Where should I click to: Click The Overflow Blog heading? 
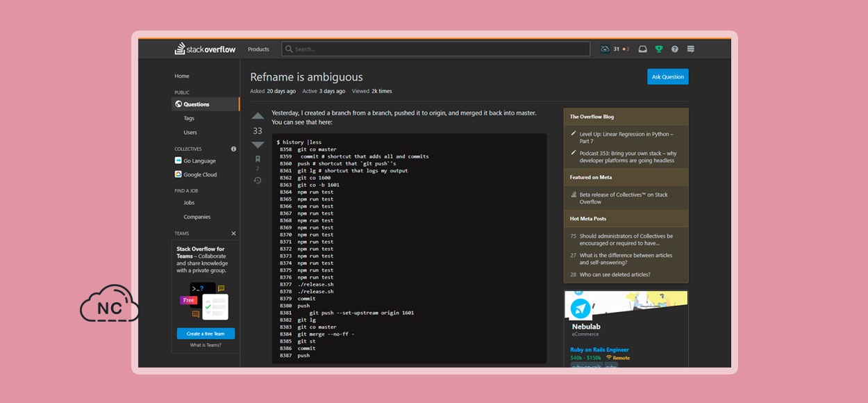pyautogui.click(x=592, y=117)
